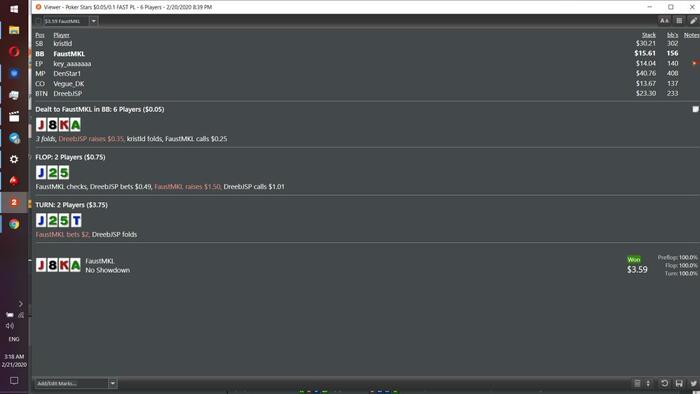
Task: Open Chrome from the taskbar
Action: (14, 224)
